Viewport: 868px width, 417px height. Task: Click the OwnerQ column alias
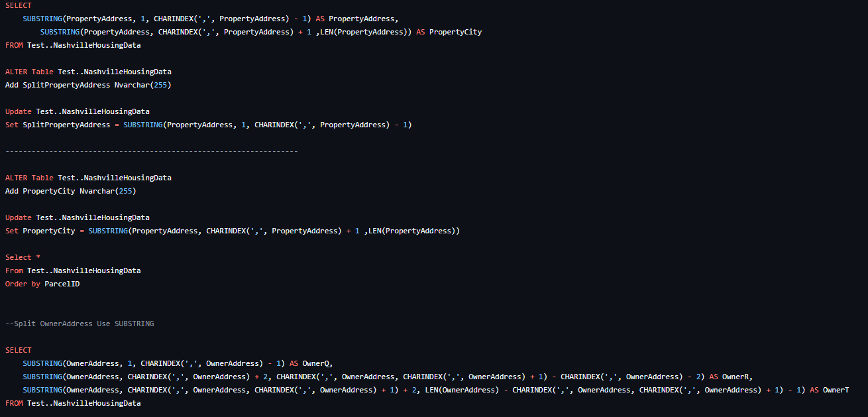click(x=316, y=363)
